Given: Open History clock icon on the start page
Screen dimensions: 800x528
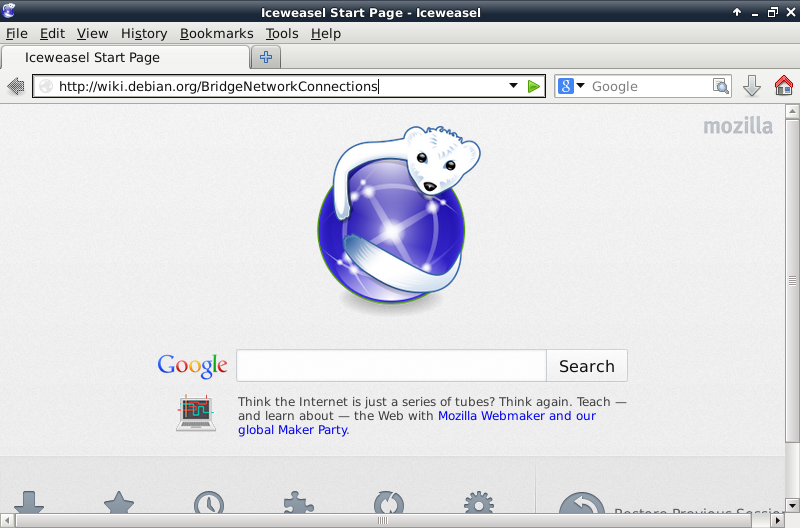Looking at the screenshot, I should pos(208,503).
